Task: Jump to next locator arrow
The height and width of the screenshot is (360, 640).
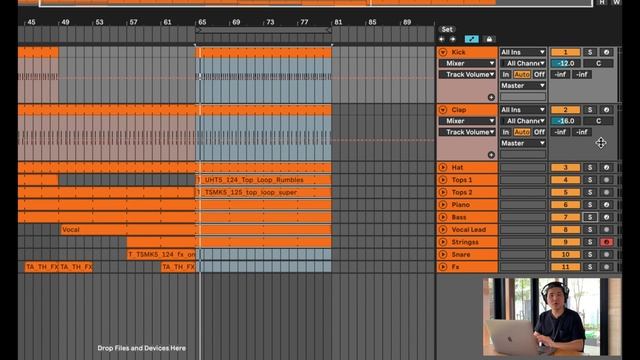Action: (x=453, y=39)
